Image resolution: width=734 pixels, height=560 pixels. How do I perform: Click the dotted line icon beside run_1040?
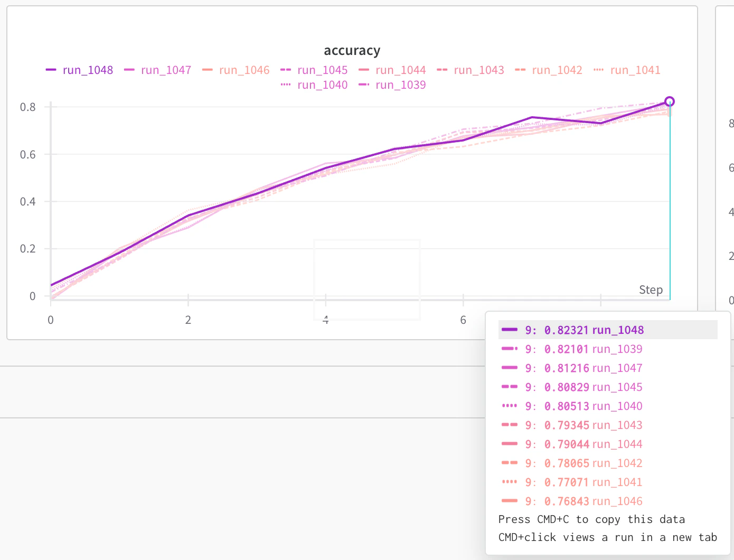[x=286, y=85]
